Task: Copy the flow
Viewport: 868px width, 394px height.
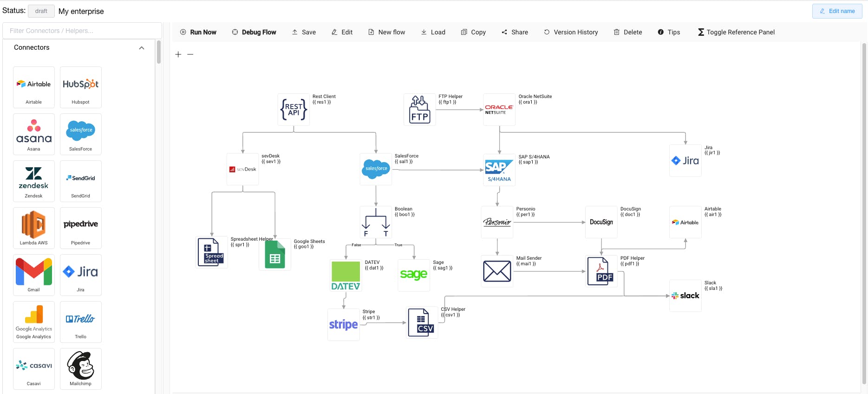Action: pos(473,32)
